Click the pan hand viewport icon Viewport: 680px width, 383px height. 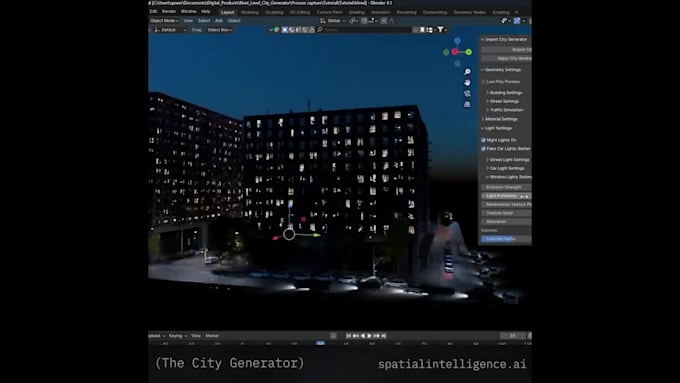(467, 82)
